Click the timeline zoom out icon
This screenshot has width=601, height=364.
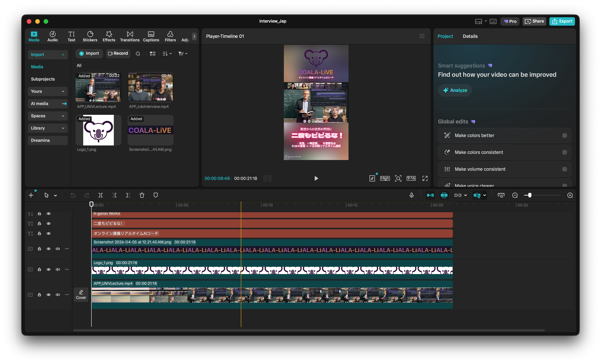point(515,195)
